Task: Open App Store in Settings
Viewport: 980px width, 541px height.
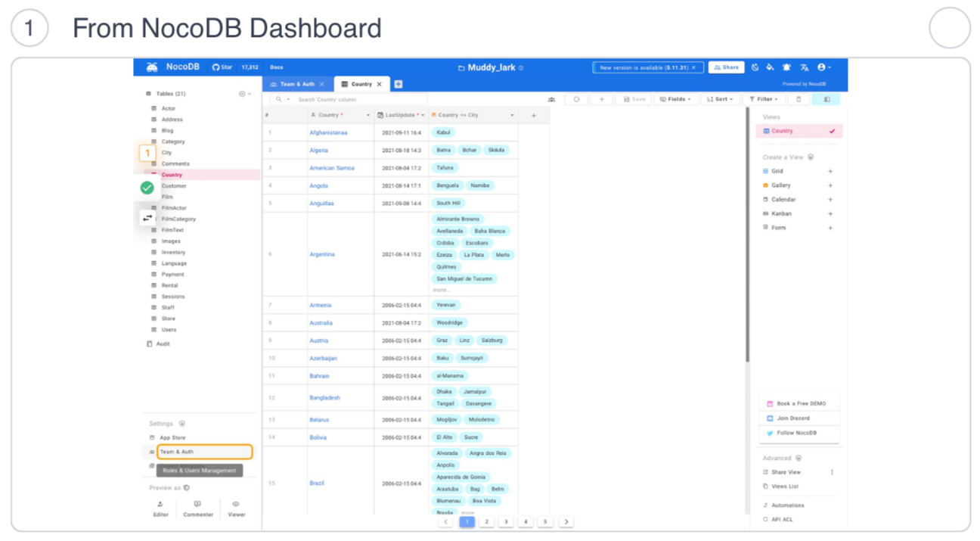Action: click(x=167, y=437)
